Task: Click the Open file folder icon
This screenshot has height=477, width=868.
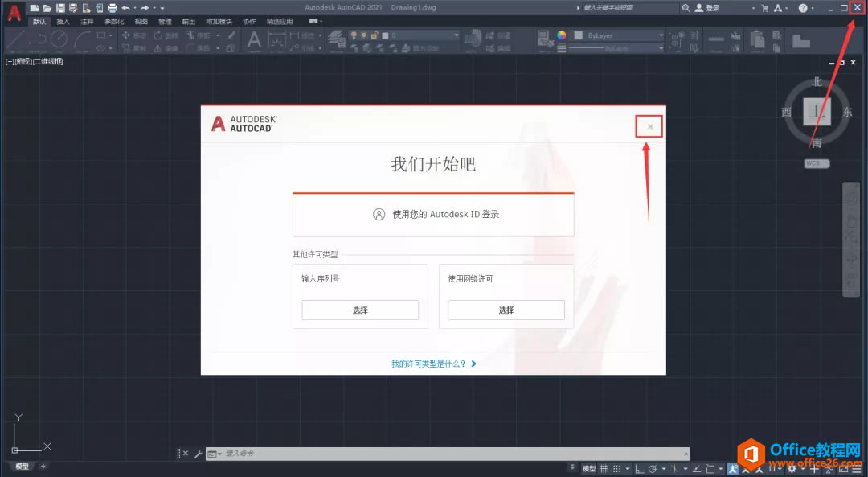Action: point(47,8)
